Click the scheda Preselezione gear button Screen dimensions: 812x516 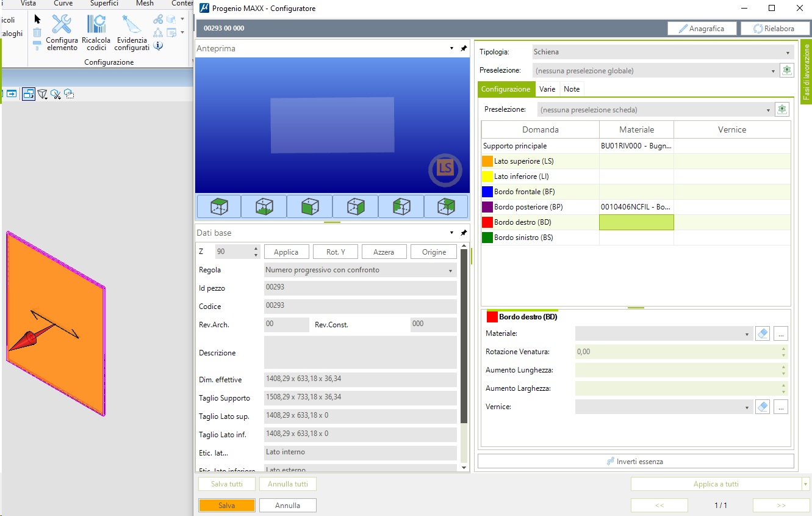(x=782, y=109)
